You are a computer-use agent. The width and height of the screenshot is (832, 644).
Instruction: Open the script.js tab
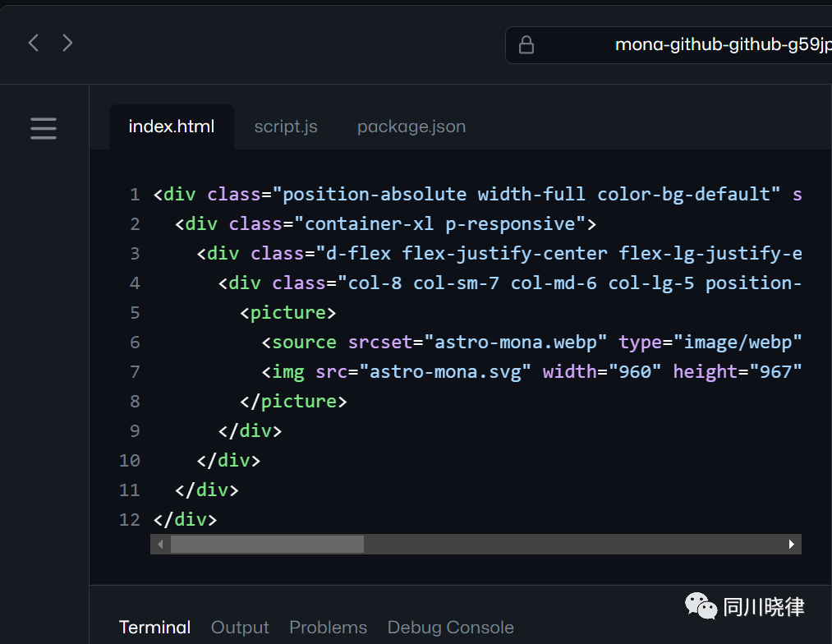[x=286, y=126]
